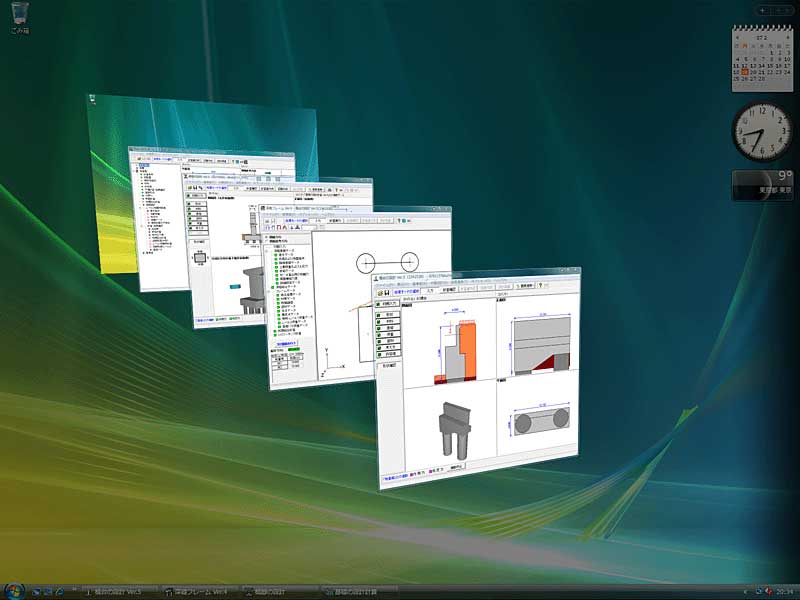Screen dimensions: 800x600
Task: Switch to the taskbar button ending Ver.5
Action: tap(119, 592)
